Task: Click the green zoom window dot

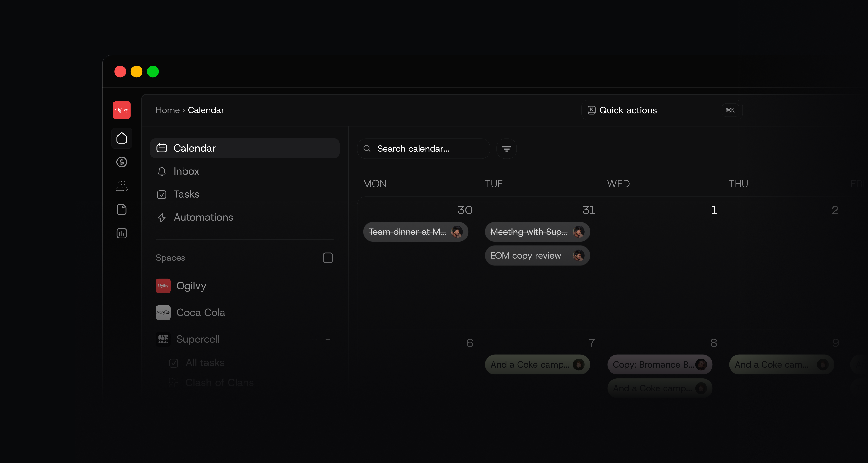Action: (153, 71)
